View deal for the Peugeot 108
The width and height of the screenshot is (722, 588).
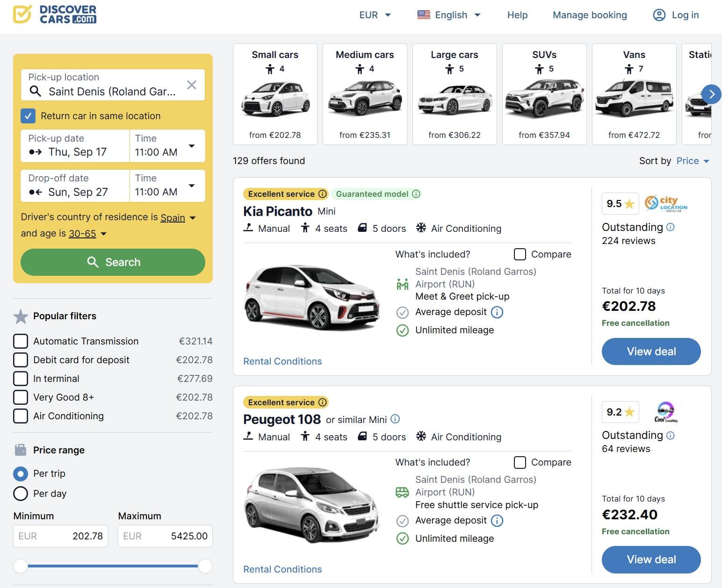[x=651, y=559]
